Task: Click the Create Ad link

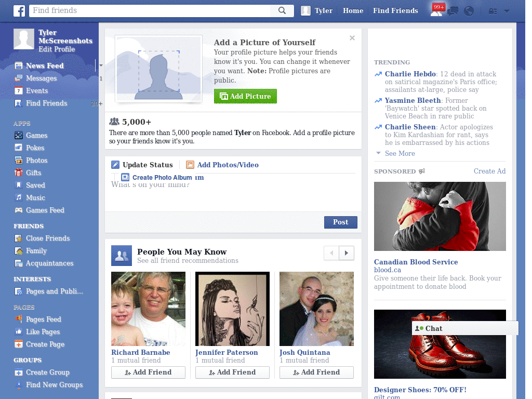Action: point(489,171)
